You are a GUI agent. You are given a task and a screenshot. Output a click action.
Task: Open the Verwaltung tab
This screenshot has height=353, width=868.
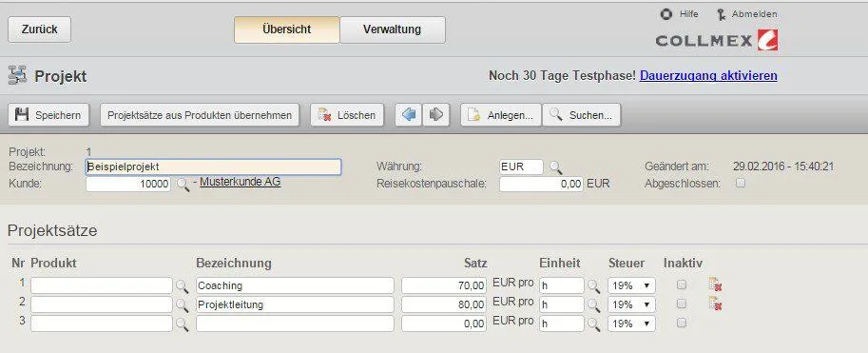[x=392, y=29]
